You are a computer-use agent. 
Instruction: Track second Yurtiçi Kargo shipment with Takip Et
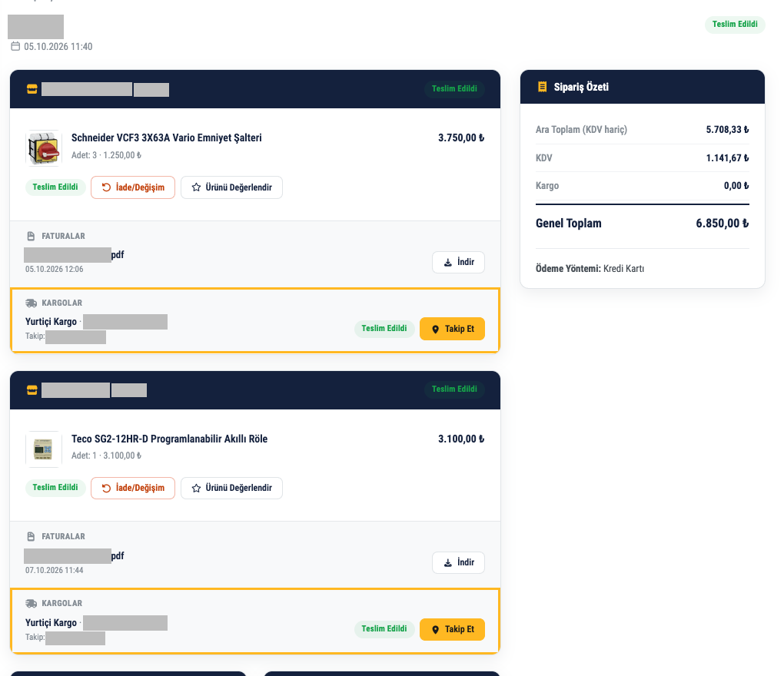pyautogui.click(x=453, y=630)
